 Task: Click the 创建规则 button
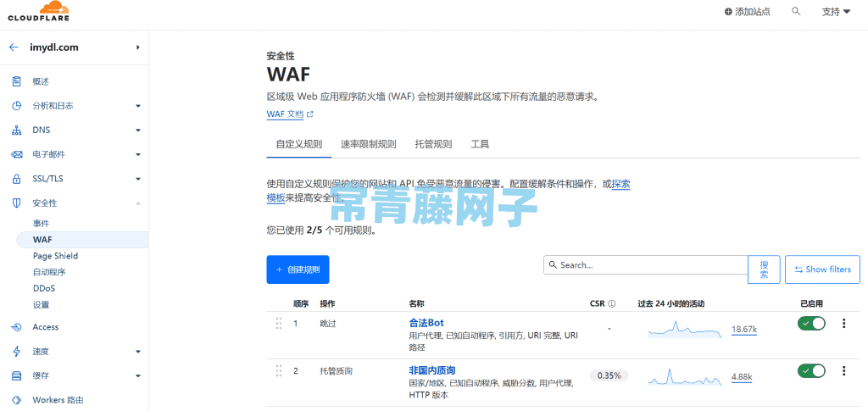(x=298, y=269)
